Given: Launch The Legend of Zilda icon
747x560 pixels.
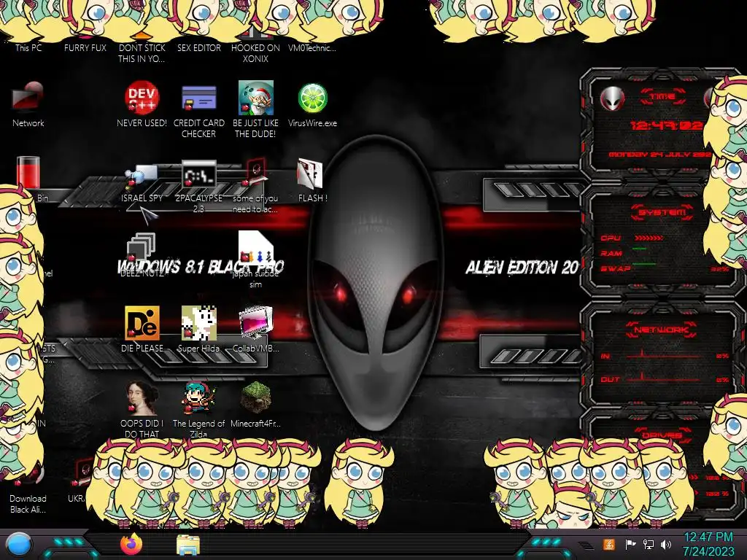Looking at the screenshot, I should 198,398.
